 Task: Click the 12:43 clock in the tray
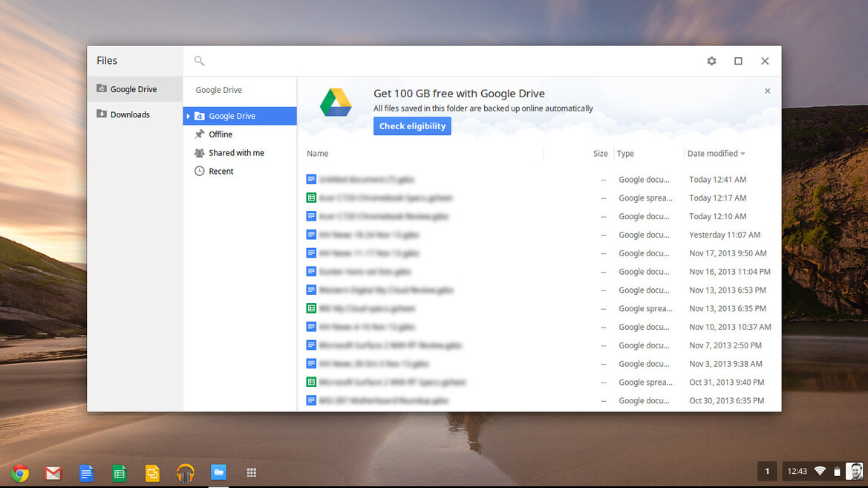797,472
